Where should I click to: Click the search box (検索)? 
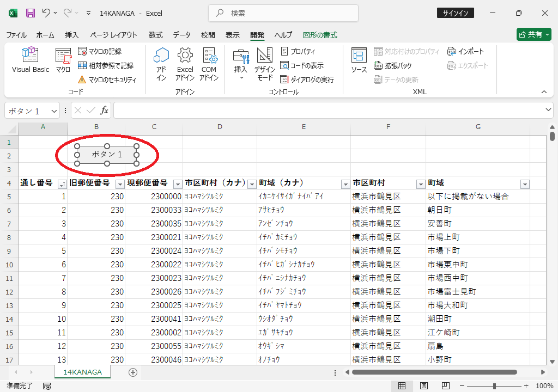[283, 13]
